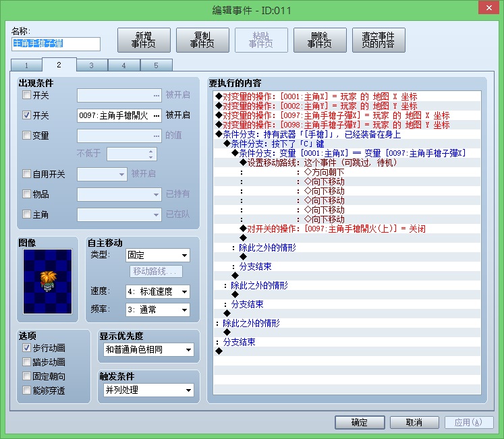Open the 速度 dropdown showing 标准速度

pyautogui.click(x=157, y=291)
